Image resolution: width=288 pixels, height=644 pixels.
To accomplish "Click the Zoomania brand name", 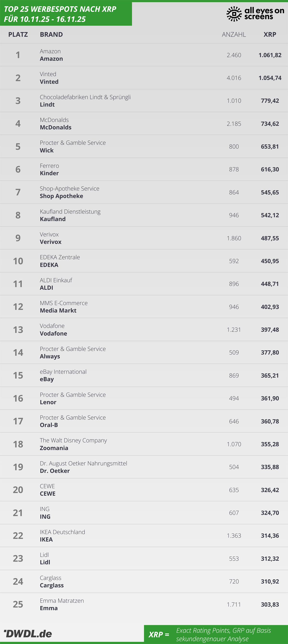I will click(54, 448).
